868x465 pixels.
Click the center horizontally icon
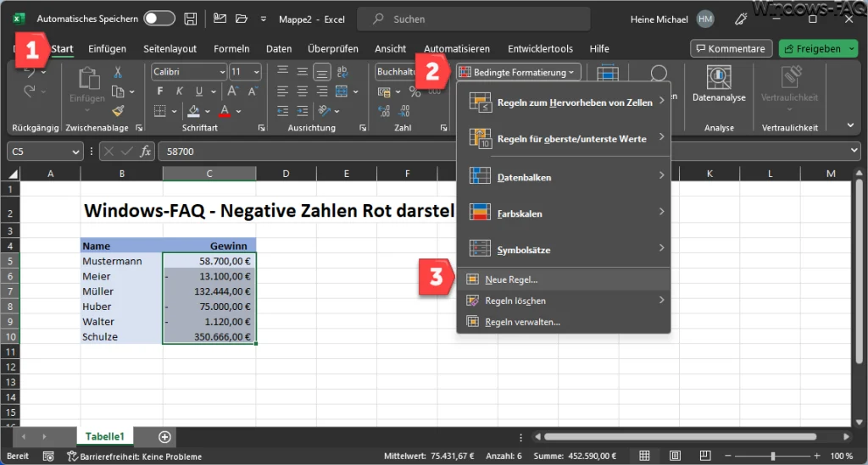(303, 91)
